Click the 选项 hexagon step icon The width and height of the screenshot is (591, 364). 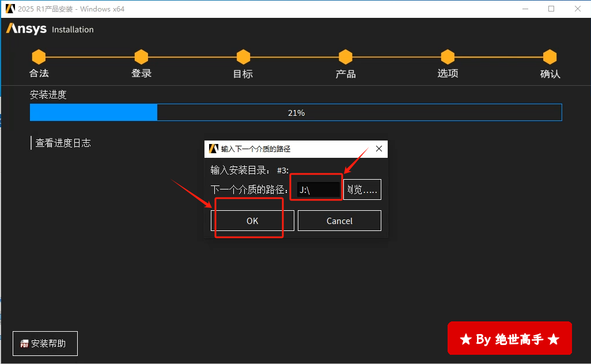click(x=448, y=57)
